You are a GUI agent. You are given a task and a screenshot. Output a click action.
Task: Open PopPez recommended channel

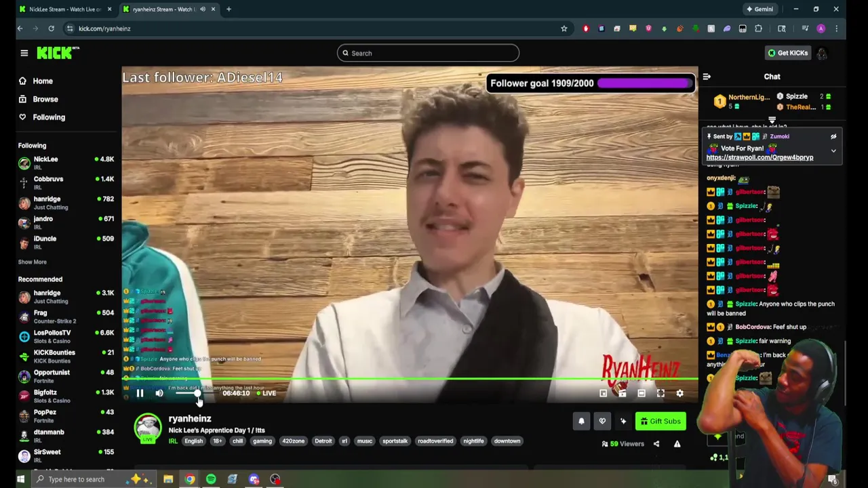tap(66, 415)
